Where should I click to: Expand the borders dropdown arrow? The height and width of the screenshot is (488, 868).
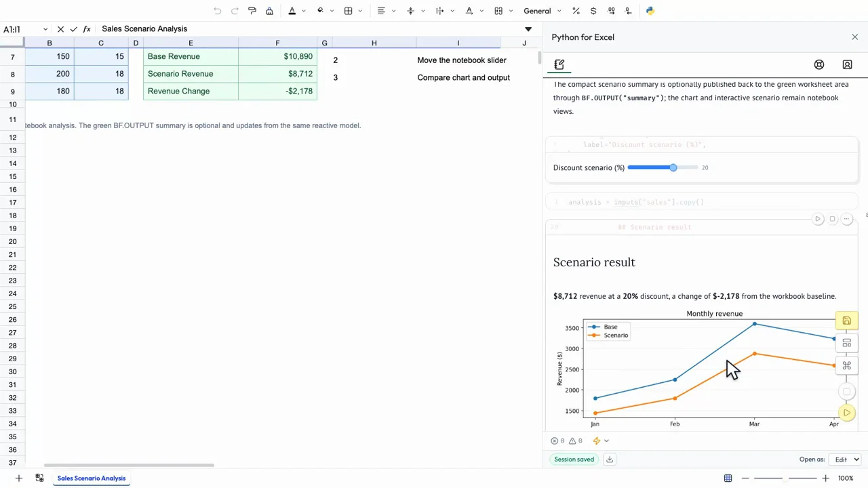point(359,11)
